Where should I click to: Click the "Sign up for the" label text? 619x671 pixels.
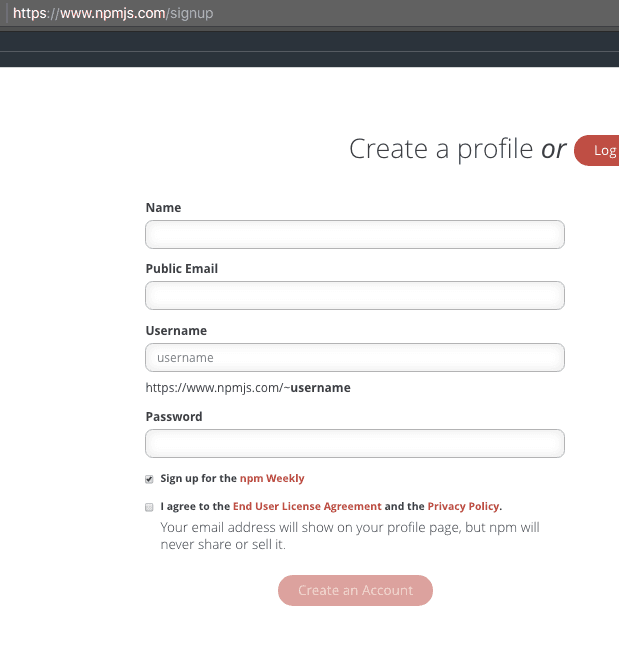click(198, 479)
